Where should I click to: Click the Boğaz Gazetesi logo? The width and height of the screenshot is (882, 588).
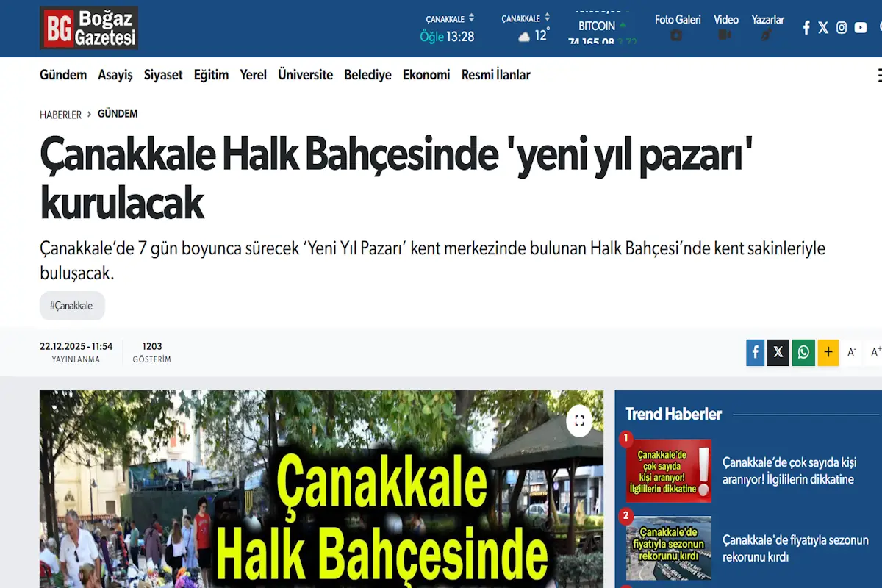pyautogui.click(x=89, y=28)
